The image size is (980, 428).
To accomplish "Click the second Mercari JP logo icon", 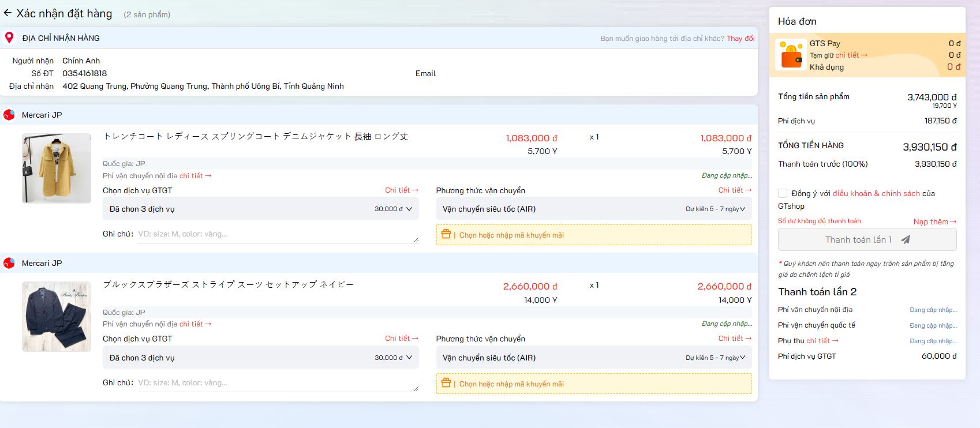I will (x=9, y=263).
